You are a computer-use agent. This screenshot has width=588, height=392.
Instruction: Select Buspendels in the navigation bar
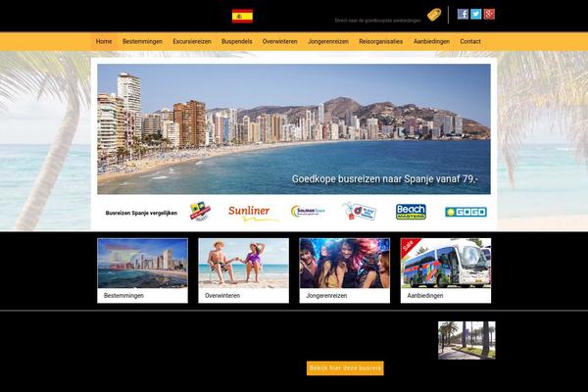click(x=236, y=41)
